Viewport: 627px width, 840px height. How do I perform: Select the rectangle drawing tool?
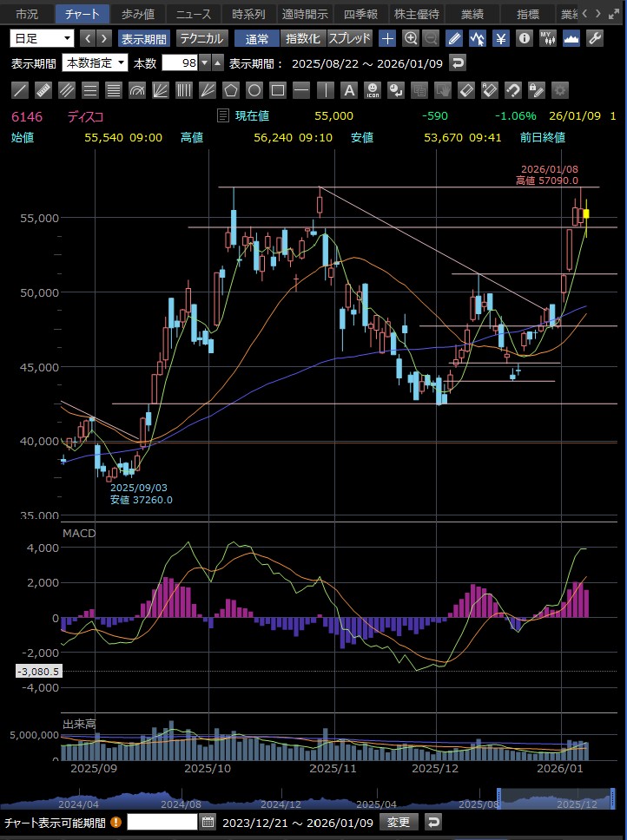click(278, 89)
